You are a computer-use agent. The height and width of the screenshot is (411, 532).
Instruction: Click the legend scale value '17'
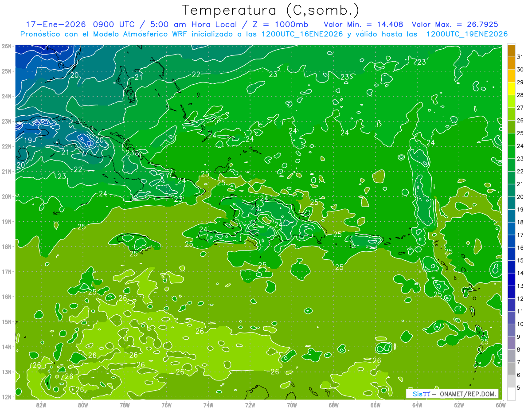(x=520, y=235)
